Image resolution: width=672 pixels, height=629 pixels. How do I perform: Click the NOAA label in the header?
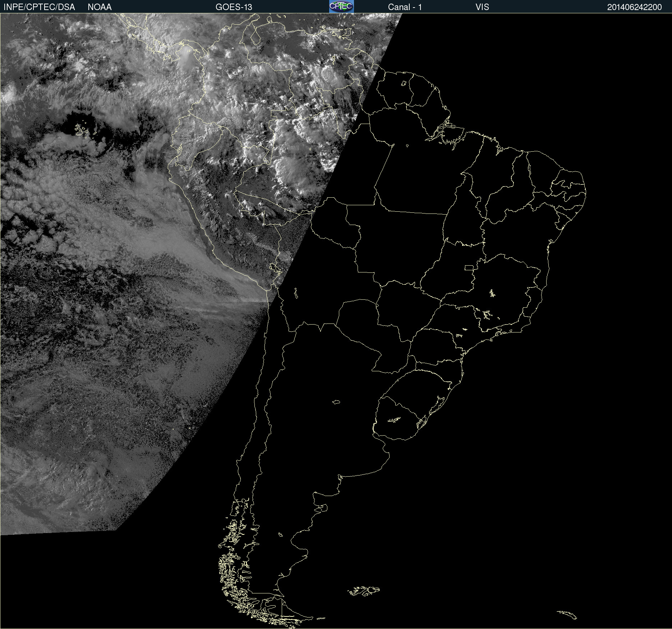pos(100,7)
